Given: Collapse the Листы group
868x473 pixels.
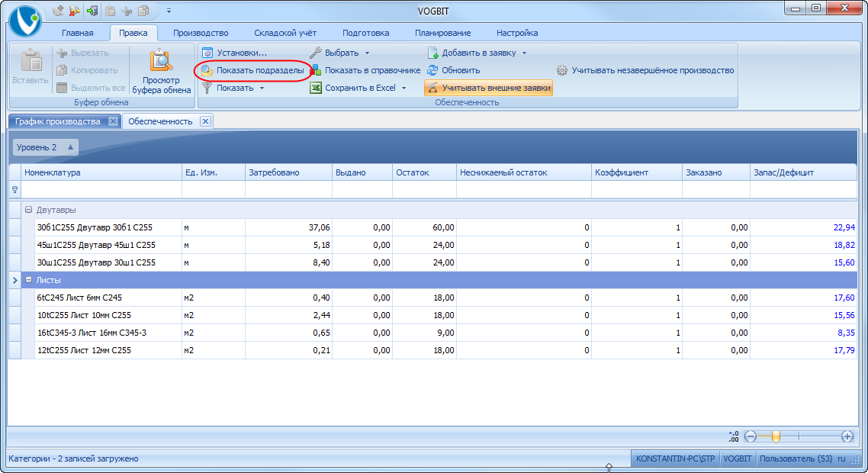Looking at the screenshot, I should click(x=28, y=280).
